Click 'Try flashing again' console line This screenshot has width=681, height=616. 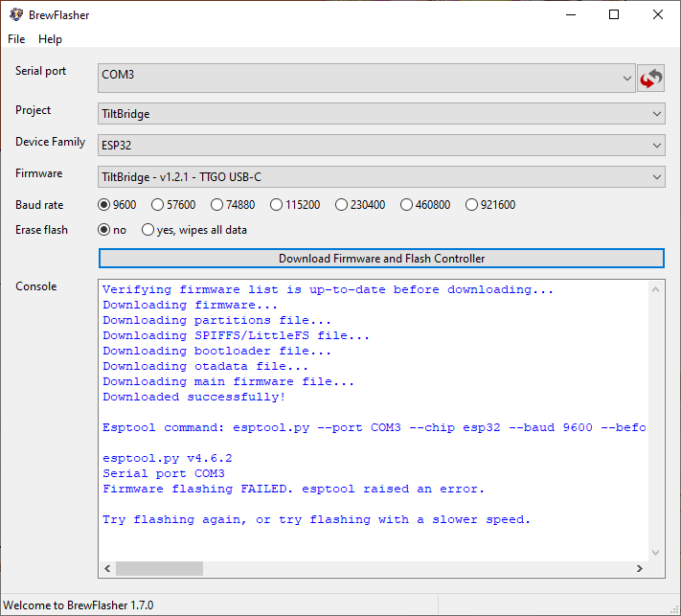click(x=316, y=519)
